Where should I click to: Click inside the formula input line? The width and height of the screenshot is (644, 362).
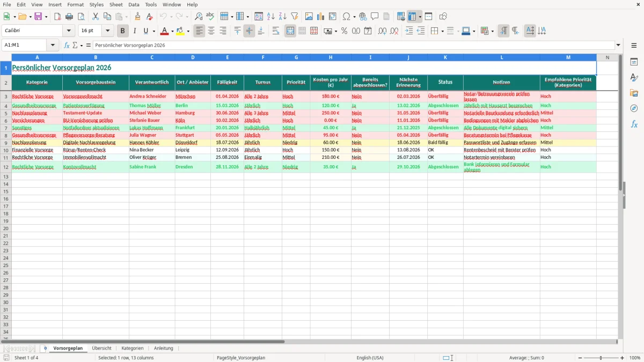[x=353, y=46]
